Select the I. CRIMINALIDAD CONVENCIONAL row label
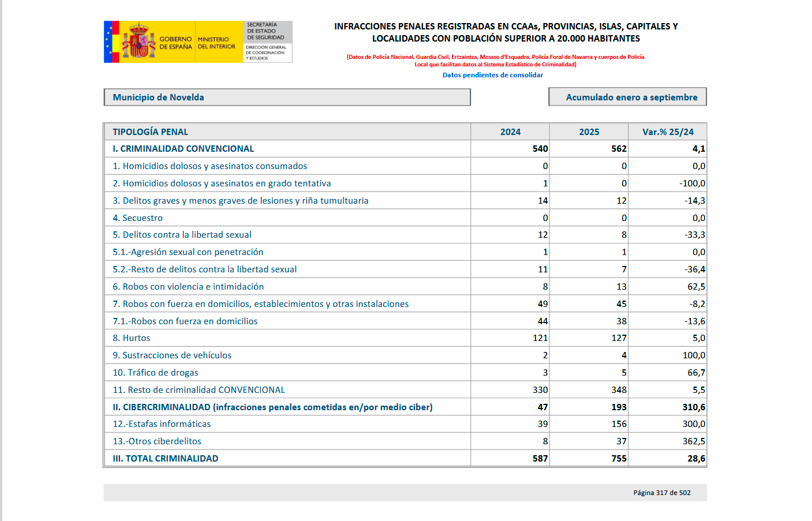Image resolution: width=812 pixels, height=521 pixels. coord(184,149)
